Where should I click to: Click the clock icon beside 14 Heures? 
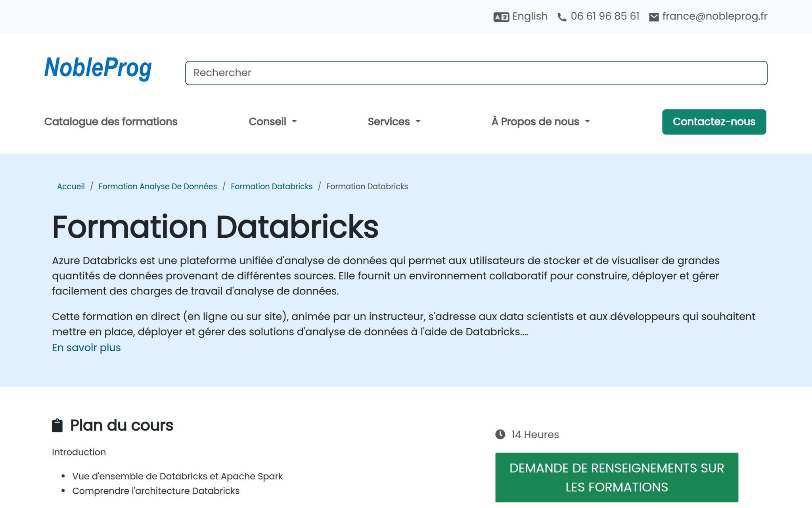click(500, 434)
